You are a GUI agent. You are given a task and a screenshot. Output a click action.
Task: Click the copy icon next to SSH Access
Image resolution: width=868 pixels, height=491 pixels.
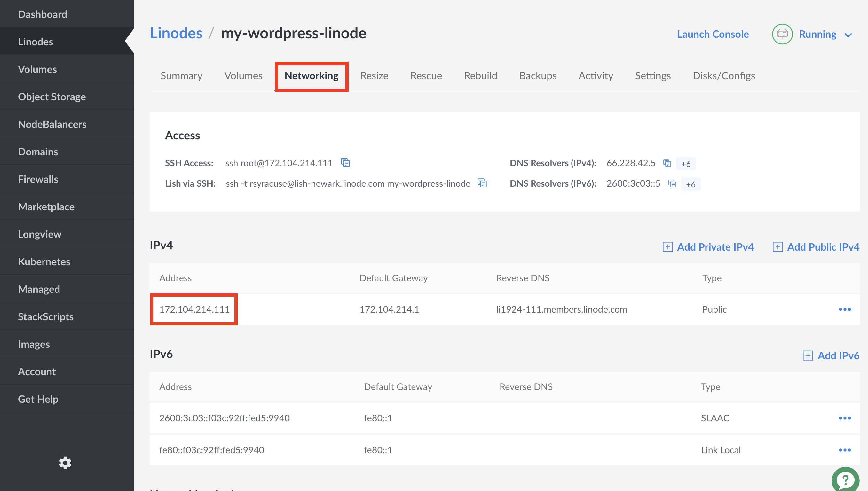(x=345, y=163)
